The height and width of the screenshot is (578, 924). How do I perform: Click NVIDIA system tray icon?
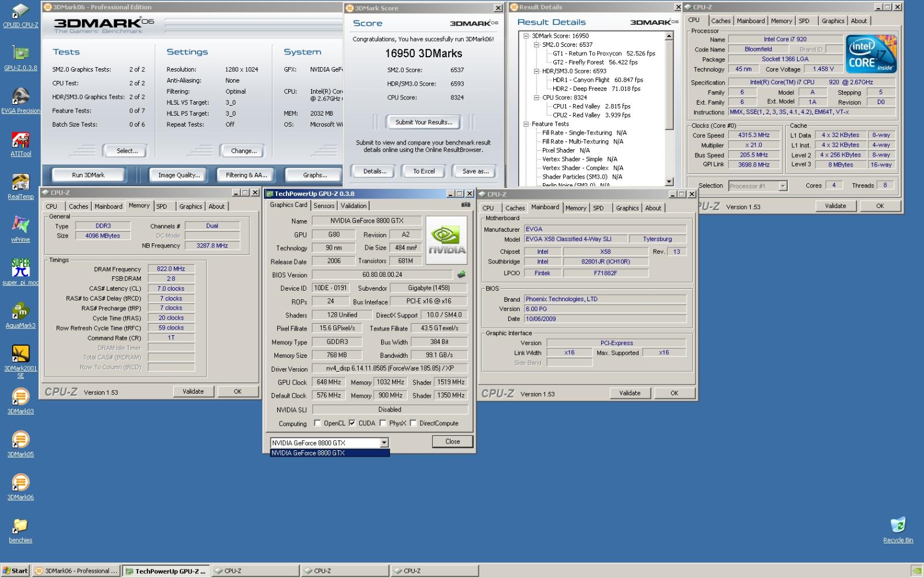point(916,571)
